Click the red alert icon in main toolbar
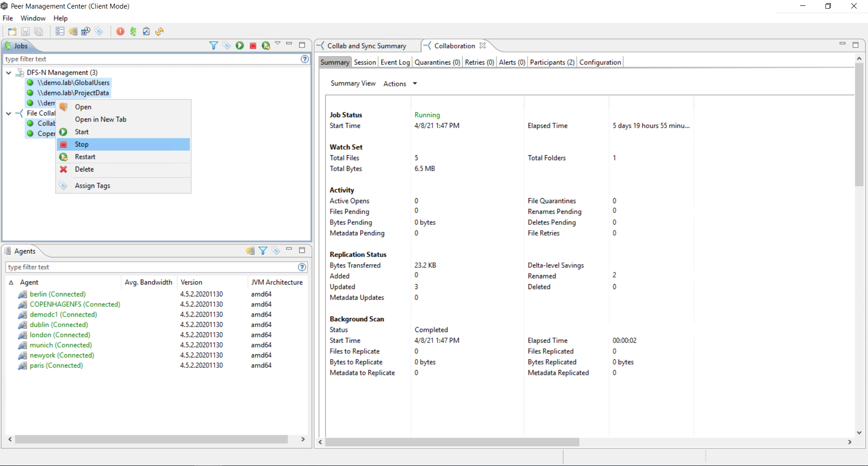The image size is (868, 466). point(120,32)
